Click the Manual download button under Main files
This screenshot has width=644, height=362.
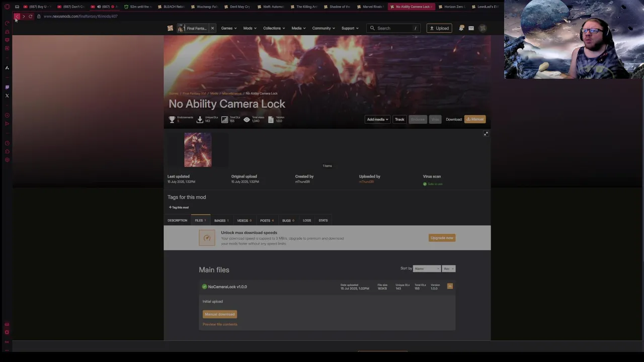(x=220, y=314)
